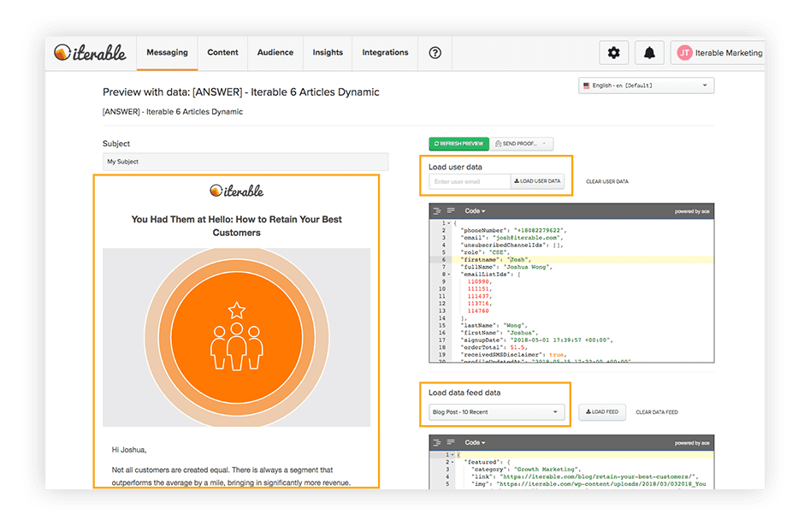Click the "phoneNumber" line in user data

513,230
